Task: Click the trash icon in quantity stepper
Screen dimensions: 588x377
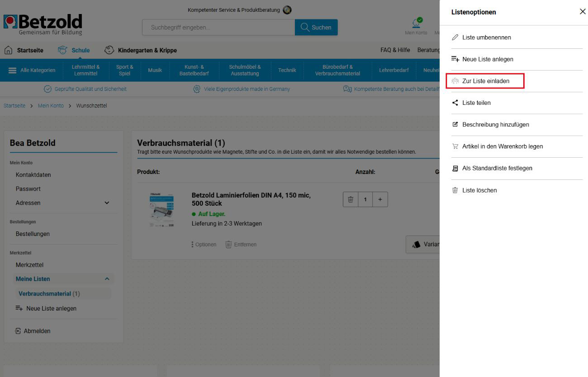Action: [x=351, y=199]
